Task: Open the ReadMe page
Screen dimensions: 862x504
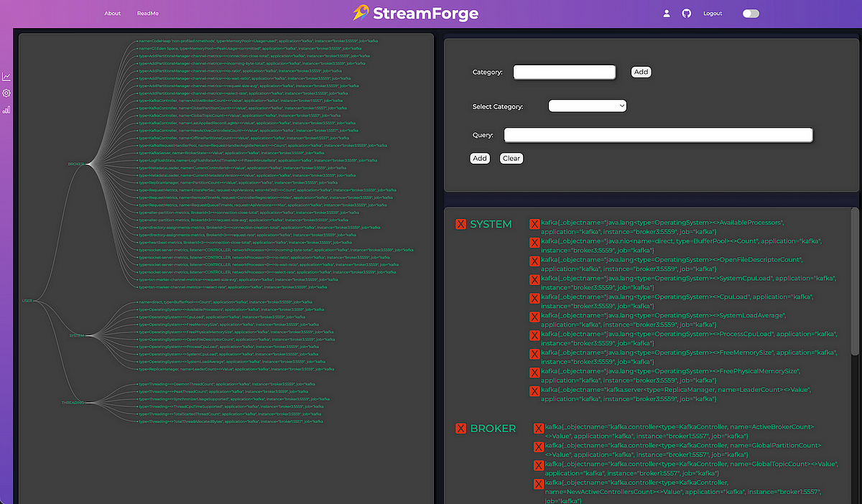Action: 148,14
